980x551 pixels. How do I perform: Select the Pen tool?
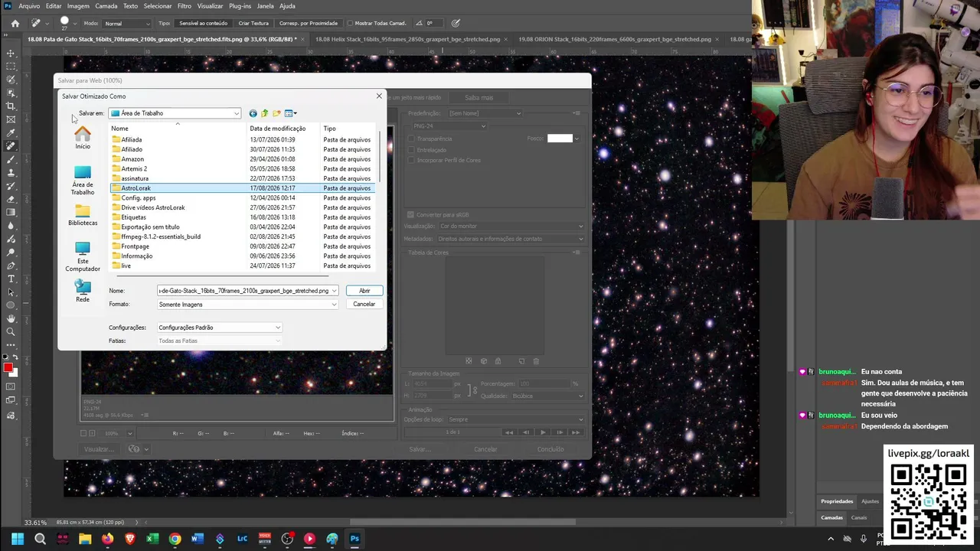(x=11, y=266)
